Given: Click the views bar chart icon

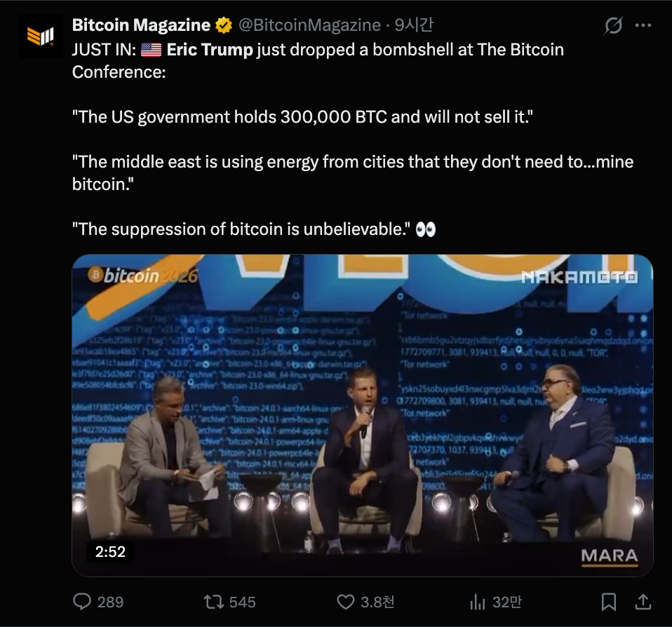Looking at the screenshot, I should [478, 602].
